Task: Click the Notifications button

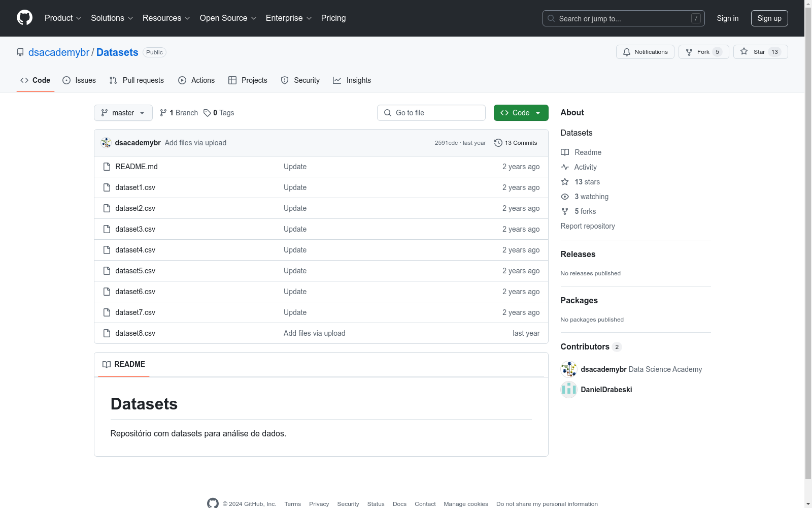Action: point(645,52)
